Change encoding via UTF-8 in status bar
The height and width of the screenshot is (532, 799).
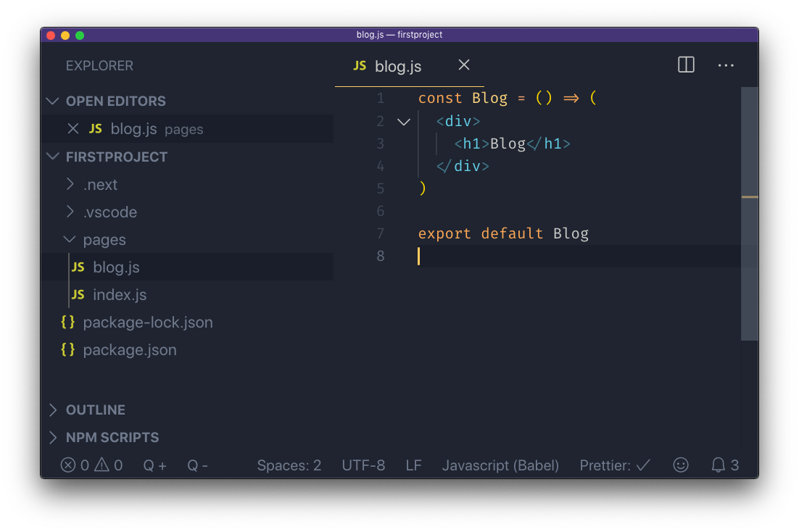[x=363, y=465]
